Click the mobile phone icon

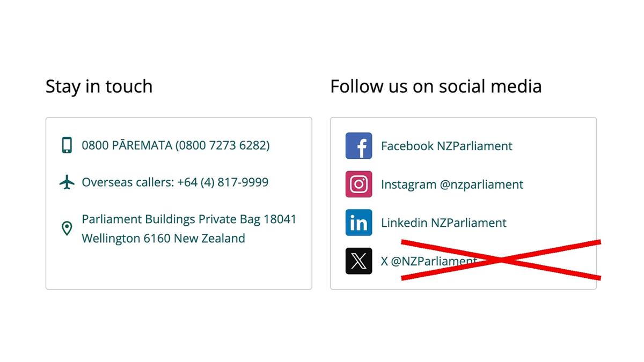(67, 145)
